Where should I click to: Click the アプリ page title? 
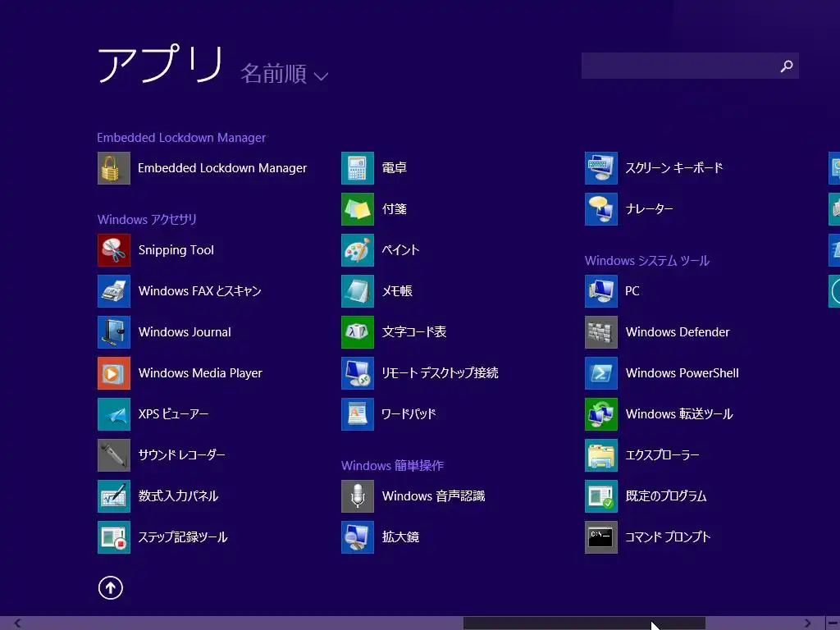coord(160,63)
